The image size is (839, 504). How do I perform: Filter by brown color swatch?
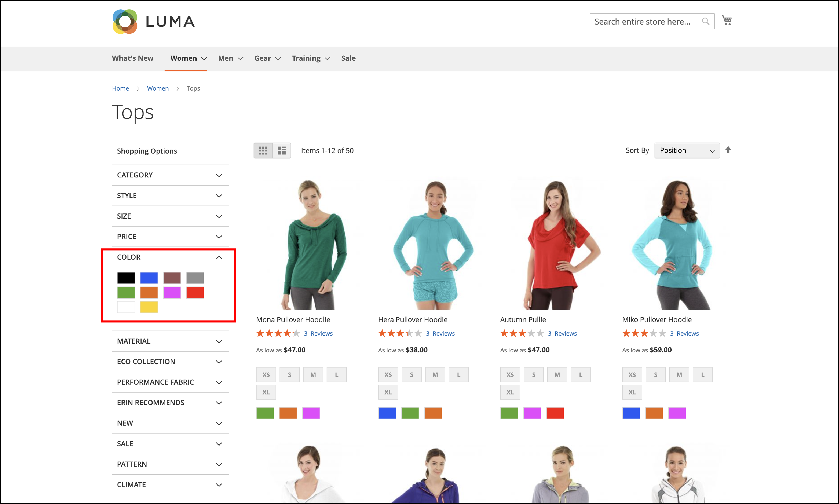click(172, 278)
